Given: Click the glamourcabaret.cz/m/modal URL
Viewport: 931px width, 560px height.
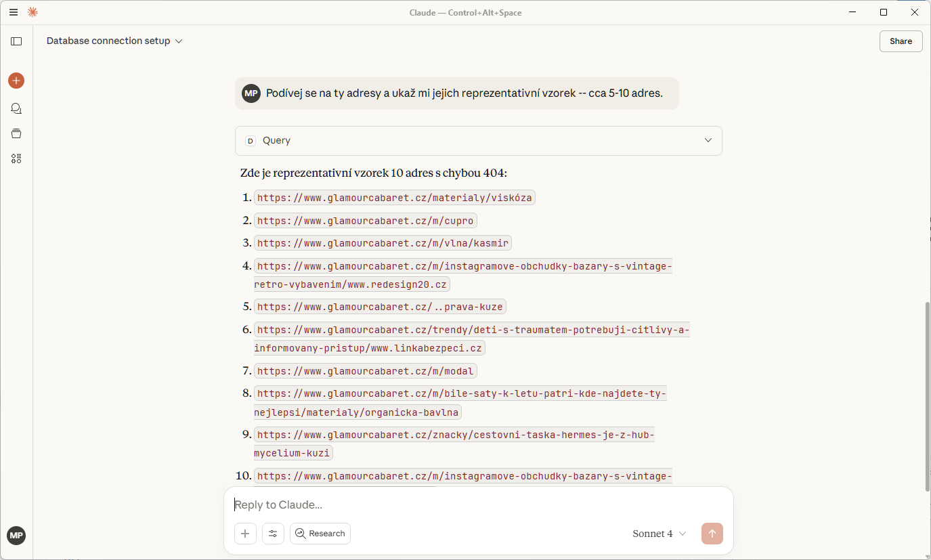Looking at the screenshot, I should (366, 371).
